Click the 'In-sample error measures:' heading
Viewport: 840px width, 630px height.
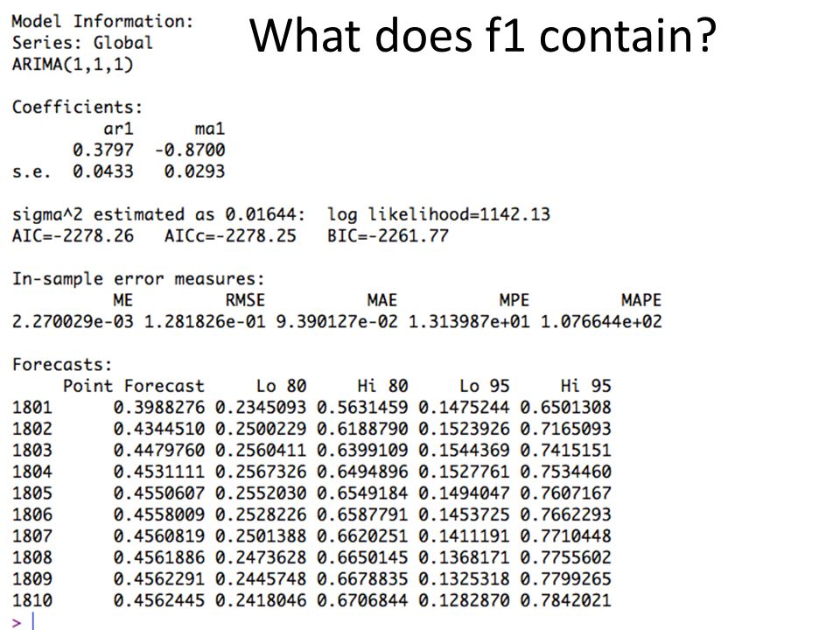click(x=138, y=279)
